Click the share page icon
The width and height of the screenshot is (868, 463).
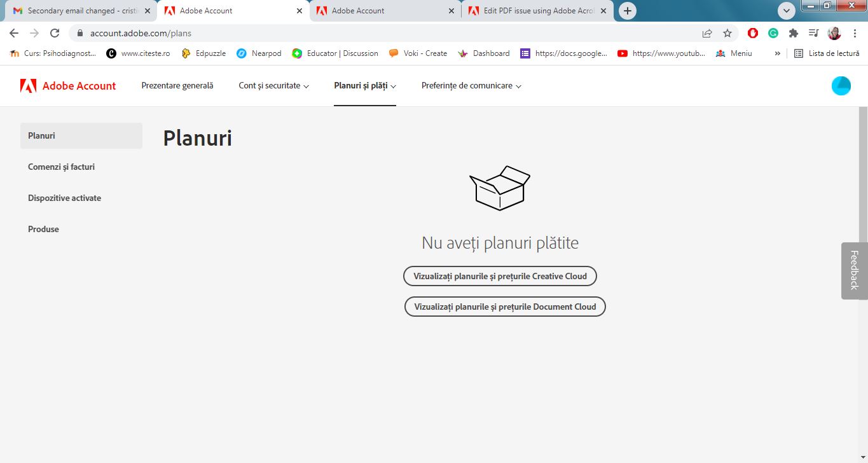coord(706,32)
